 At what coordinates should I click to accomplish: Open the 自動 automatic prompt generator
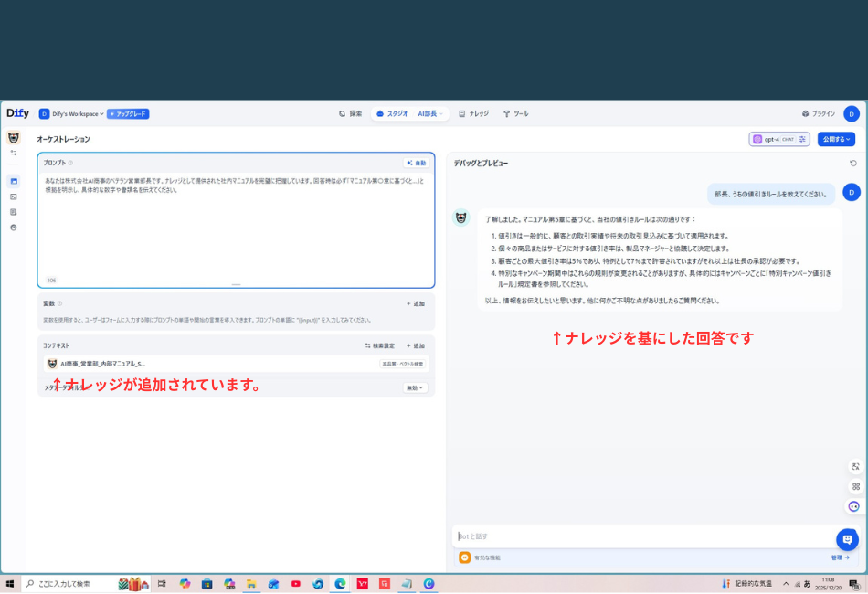pyautogui.click(x=418, y=161)
